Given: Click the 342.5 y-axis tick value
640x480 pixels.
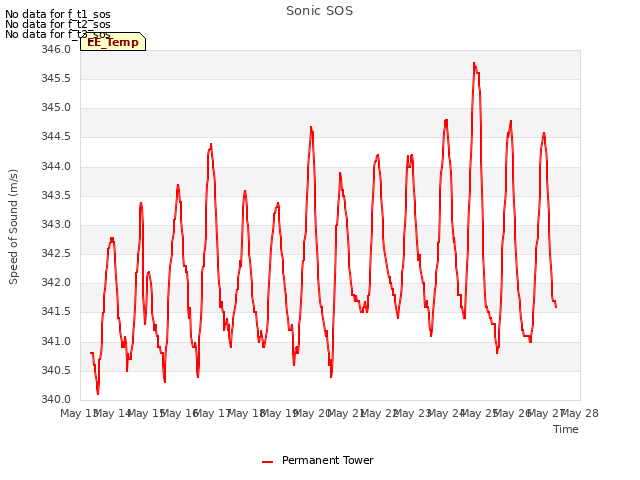Looking at the screenshot, I should pyautogui.click(x=56, y=253).
